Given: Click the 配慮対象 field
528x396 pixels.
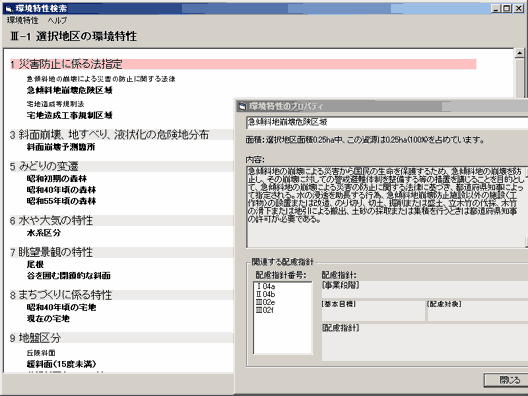Looking at the screenshot, I should [478, 311].
